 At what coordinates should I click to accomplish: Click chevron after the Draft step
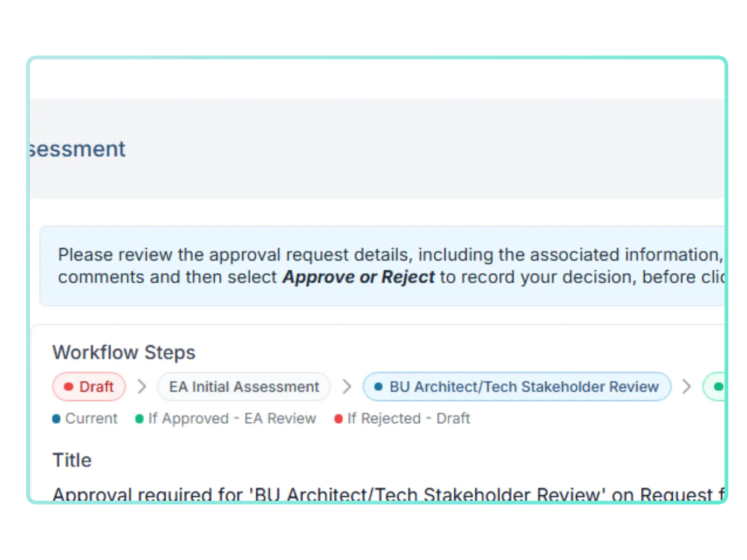142,386
